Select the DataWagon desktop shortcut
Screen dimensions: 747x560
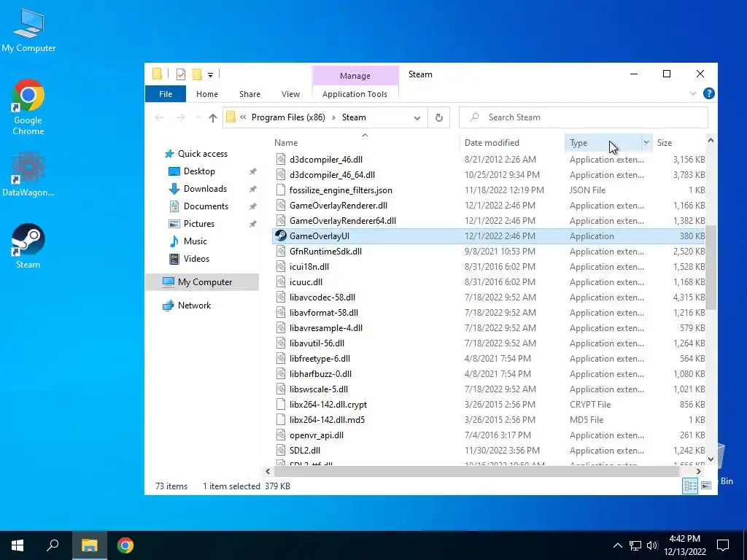(28, 174)
